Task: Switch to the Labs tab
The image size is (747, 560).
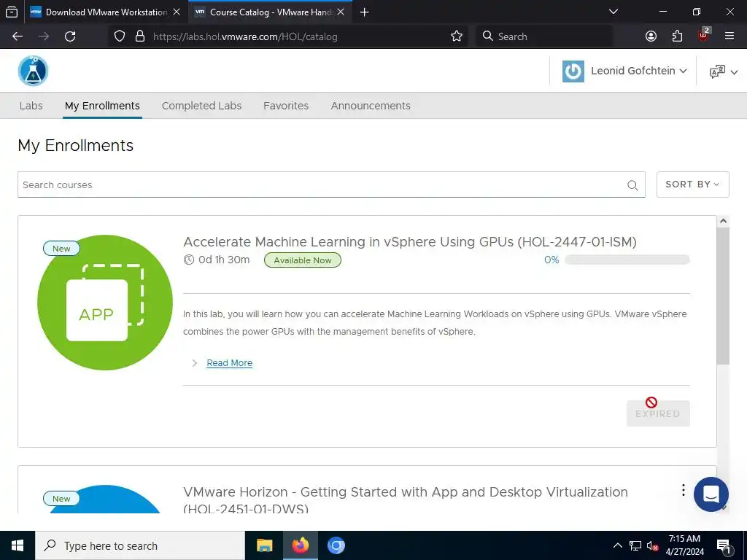Action: tap(31, 106)
